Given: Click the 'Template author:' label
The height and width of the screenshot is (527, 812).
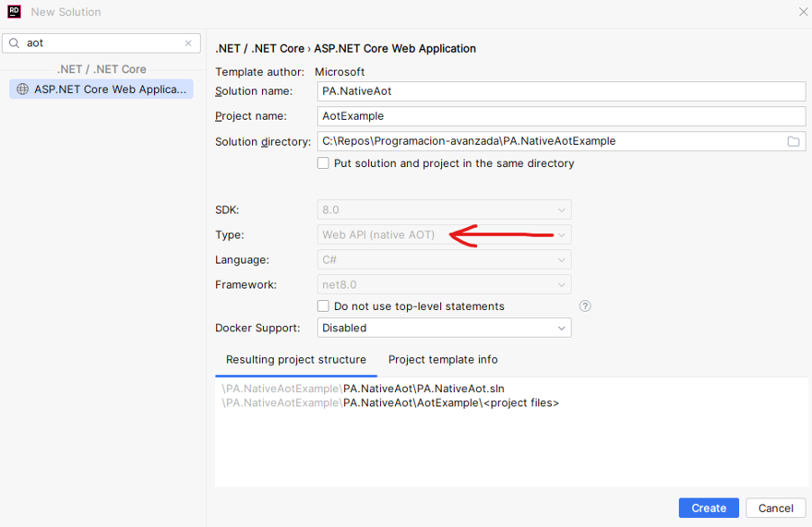Looking at the screenshot, I should click(x=259, y=71).
